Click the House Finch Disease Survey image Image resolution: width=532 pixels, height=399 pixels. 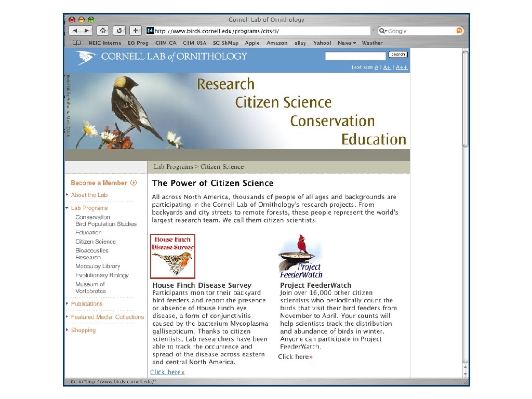point(172,256)
